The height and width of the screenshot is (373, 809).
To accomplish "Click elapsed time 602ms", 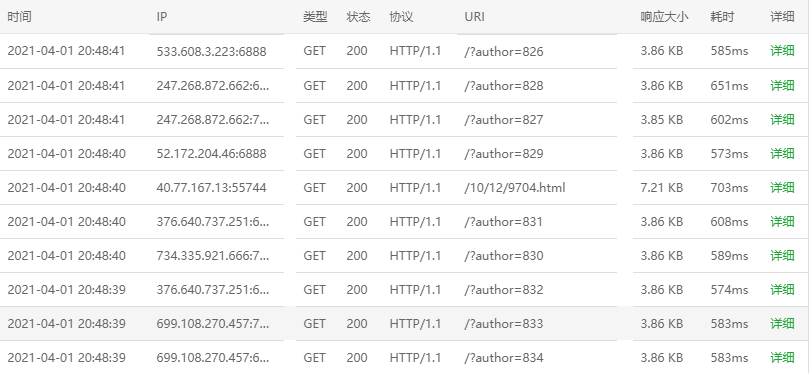I will click(x=729, y=119).
